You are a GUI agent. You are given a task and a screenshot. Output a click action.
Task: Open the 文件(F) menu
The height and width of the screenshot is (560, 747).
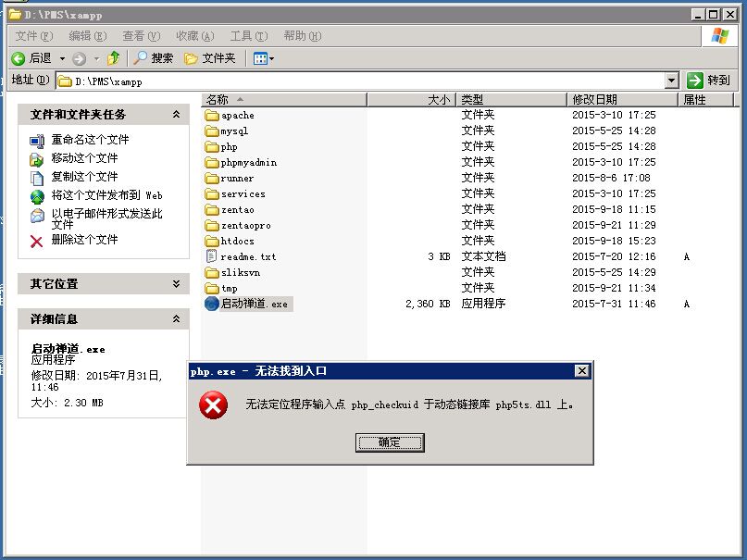(34, 36)
